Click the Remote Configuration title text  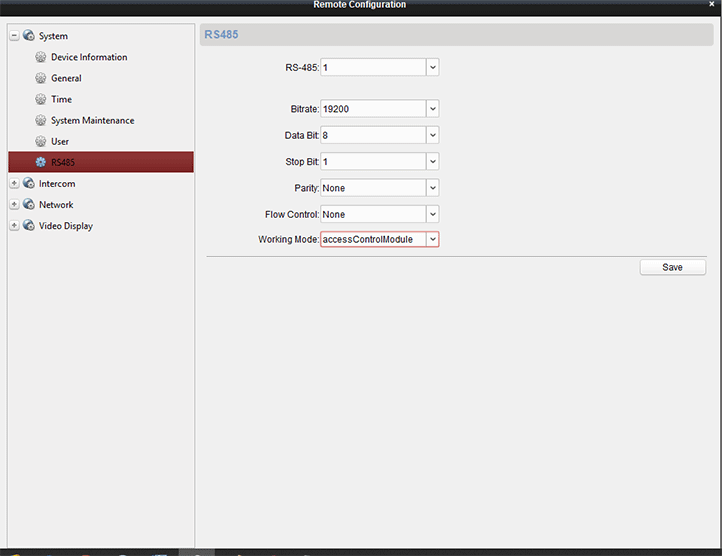[360, 5]
